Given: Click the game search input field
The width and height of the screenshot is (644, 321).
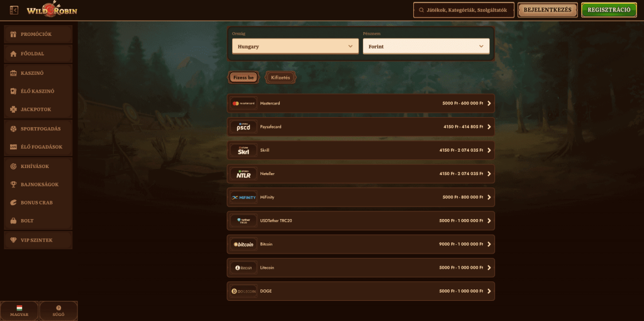Looking at the screenshot, I should (x=464, y=10).
